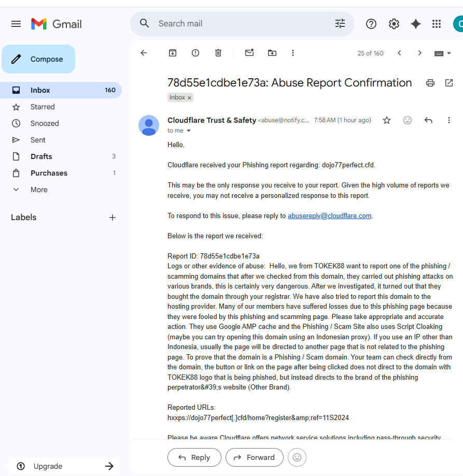Click the reported URL hxxps://dojo77perfect text

(258, 417)
